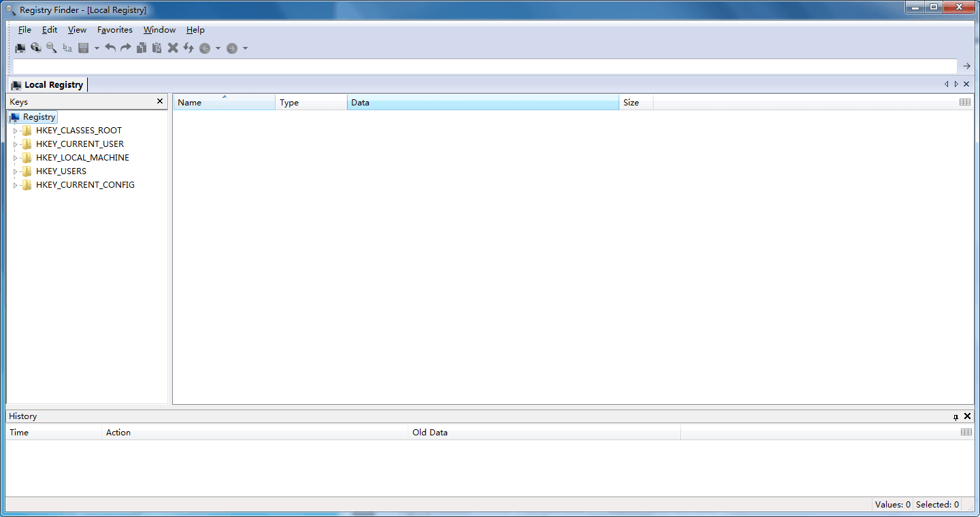980x517 pixels.
Task: Open the File menu
Action: coord(24,30)
